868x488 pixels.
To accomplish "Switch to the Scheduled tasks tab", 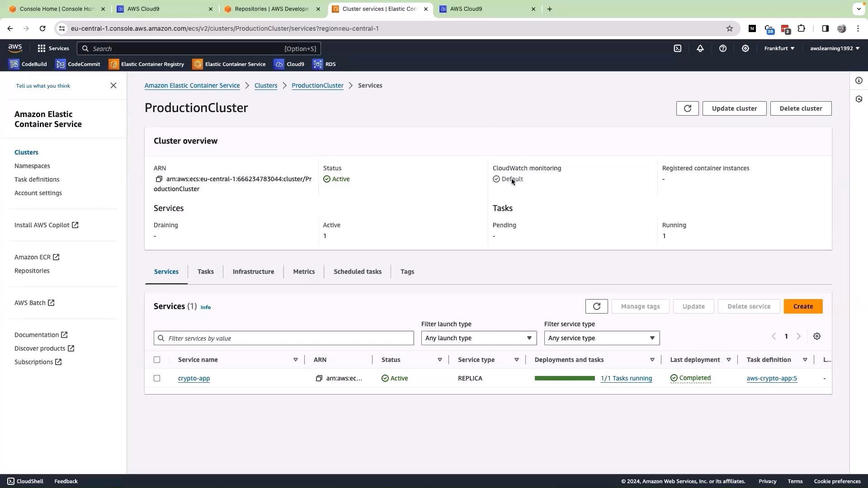I will click(357, 272).
